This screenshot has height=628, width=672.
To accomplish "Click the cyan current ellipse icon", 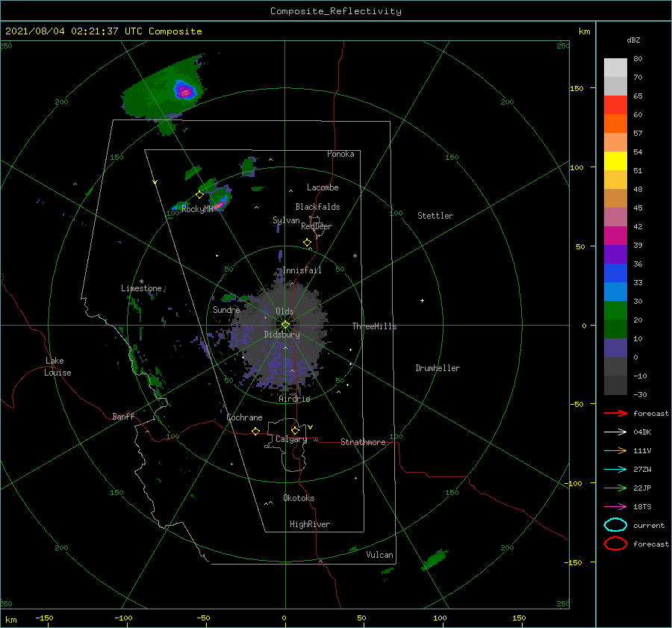I will pyautogui.click(x=615, y=525).
